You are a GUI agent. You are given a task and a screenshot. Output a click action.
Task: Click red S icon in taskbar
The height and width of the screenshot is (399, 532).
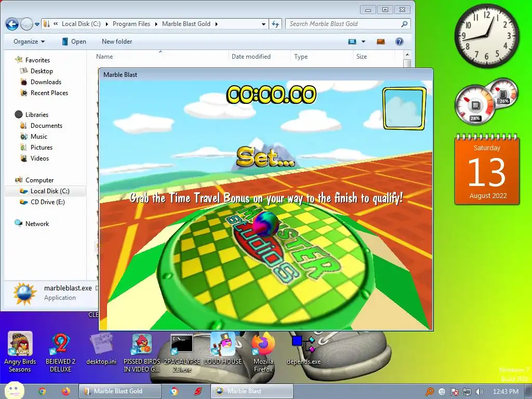pyautogui.click(x=198, y=391)
